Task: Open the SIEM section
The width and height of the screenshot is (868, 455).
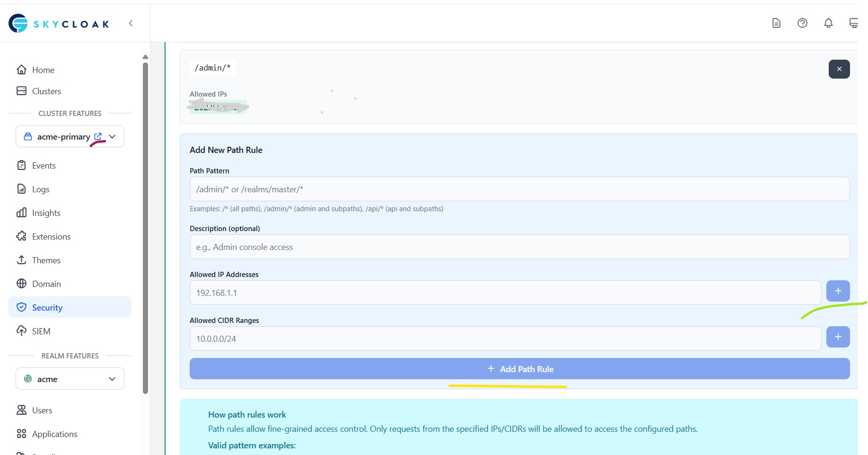Action: 41,331
